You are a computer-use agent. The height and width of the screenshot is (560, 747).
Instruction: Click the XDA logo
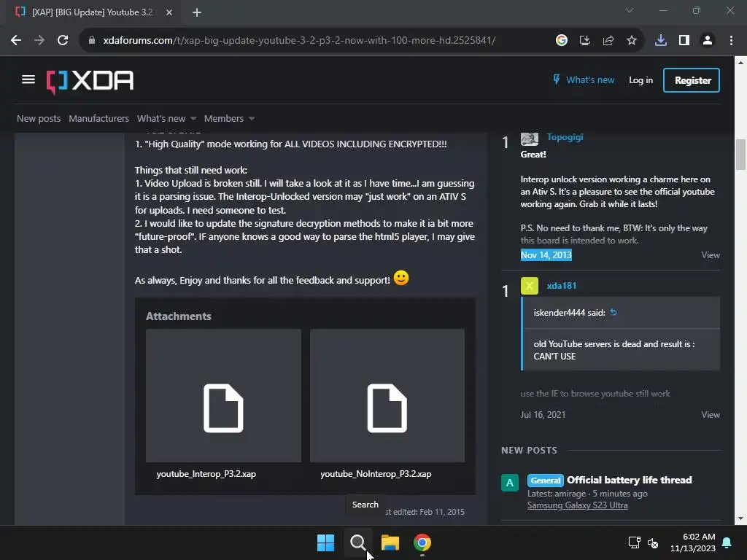pyautogui.click(x=90, y=82)
